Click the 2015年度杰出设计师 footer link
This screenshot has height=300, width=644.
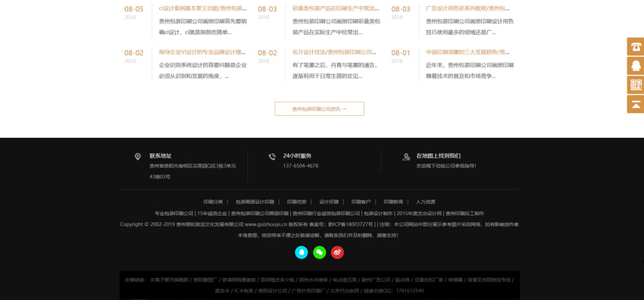pyautogui.click(x=419, y=214)
